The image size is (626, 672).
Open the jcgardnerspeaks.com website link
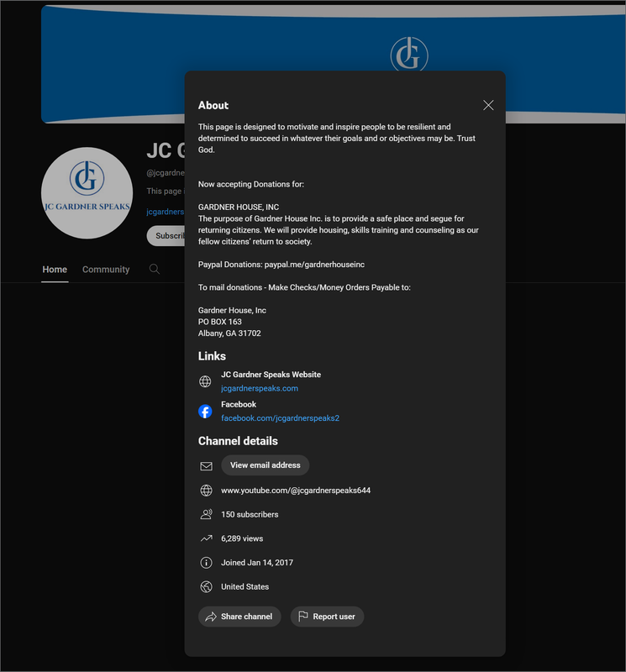[260, 388]
